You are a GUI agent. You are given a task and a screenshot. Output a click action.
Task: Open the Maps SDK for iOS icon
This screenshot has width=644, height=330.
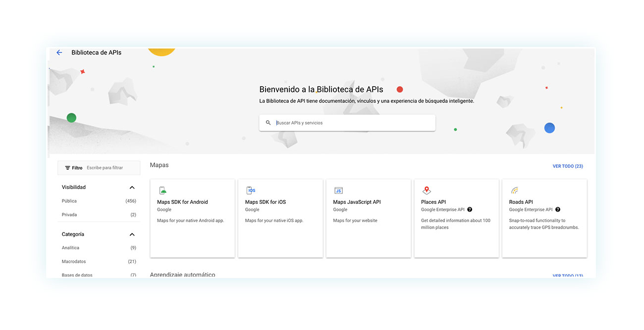pyautogui.click(x=251, y=190)
